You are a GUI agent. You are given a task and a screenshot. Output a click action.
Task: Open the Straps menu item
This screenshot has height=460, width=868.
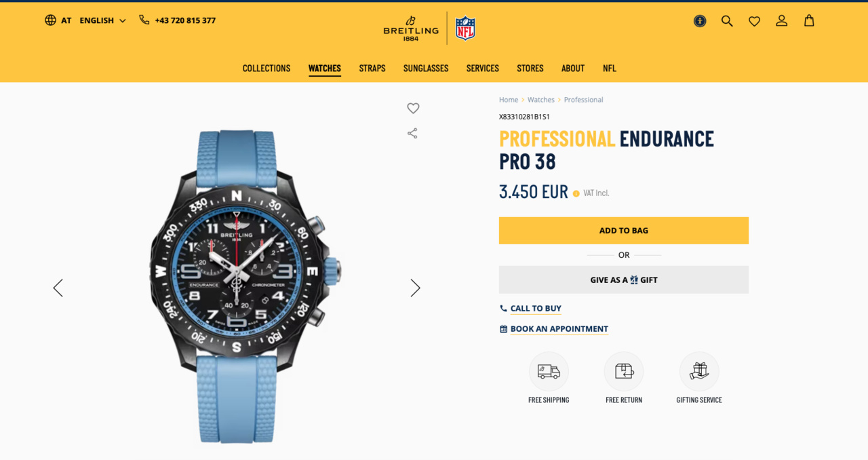(372, 69)
